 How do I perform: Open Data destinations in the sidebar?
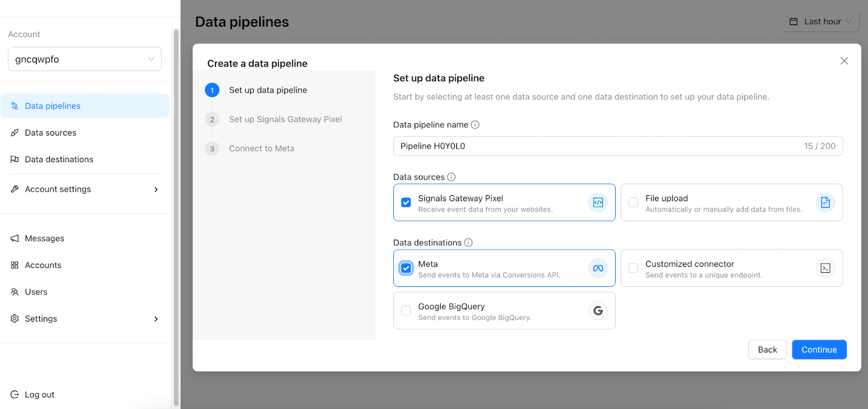tap(85, 159)
